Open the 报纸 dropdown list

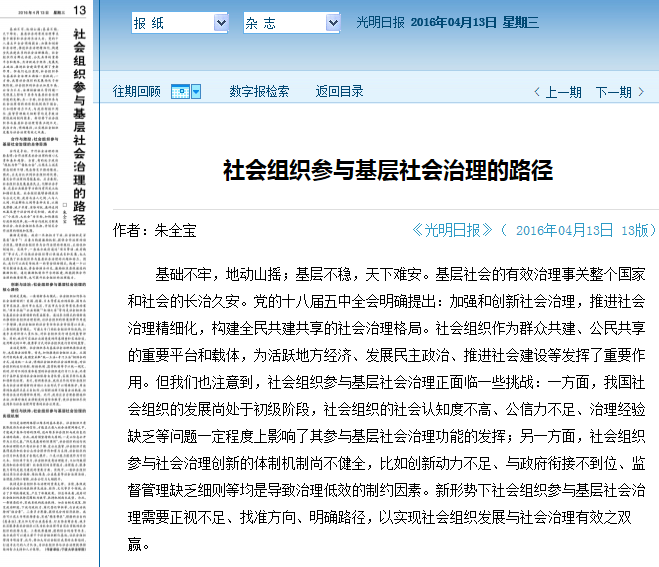[180, 23]
